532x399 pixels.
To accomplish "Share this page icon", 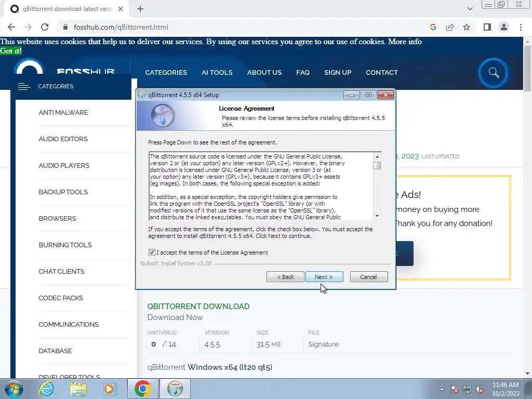I will pos(450,27).
